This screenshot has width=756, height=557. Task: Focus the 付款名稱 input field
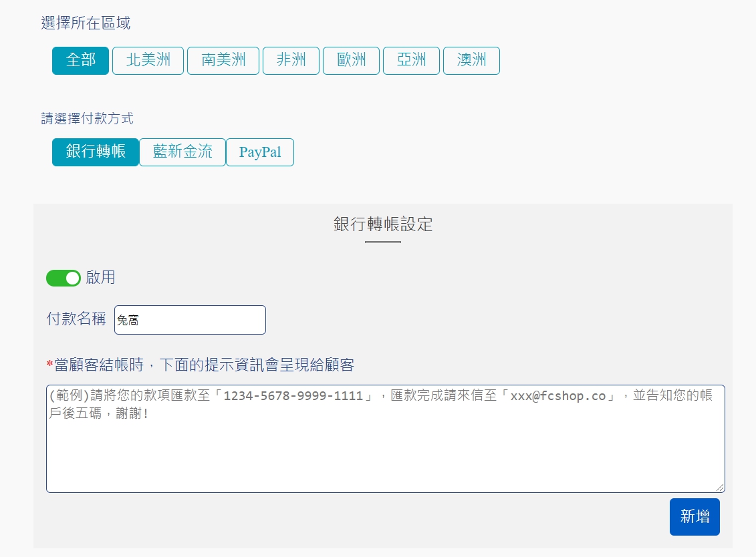point(190,320)
